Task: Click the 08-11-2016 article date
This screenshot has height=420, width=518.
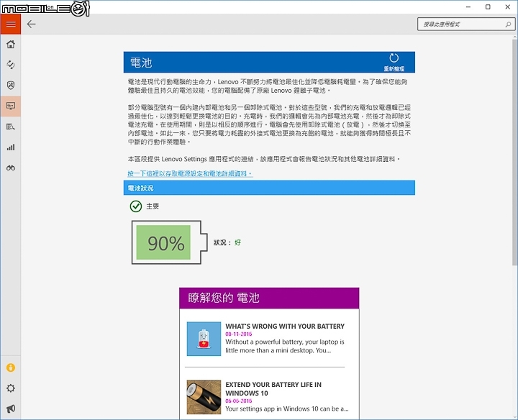Action: (x=239, y=334)
